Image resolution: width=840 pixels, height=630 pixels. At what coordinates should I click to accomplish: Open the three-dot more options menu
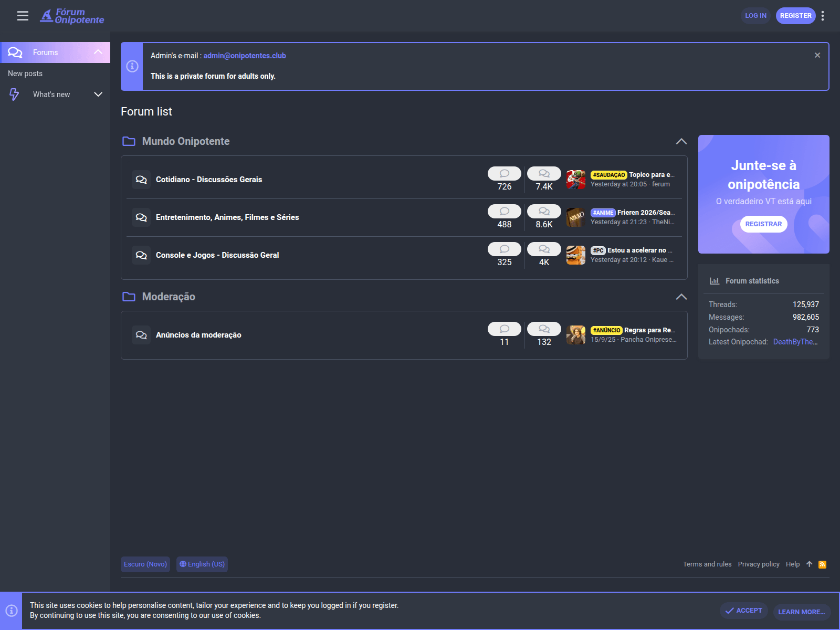823,16
